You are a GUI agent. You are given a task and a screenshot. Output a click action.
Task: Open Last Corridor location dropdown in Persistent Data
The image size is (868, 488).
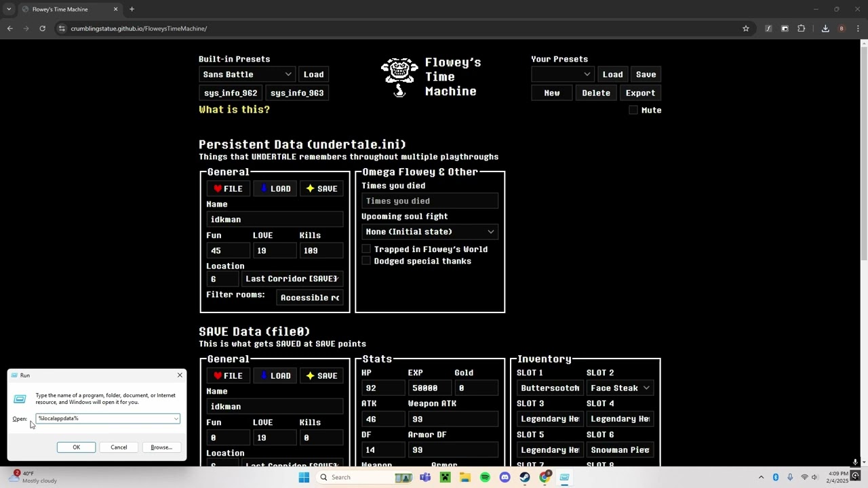292,279
